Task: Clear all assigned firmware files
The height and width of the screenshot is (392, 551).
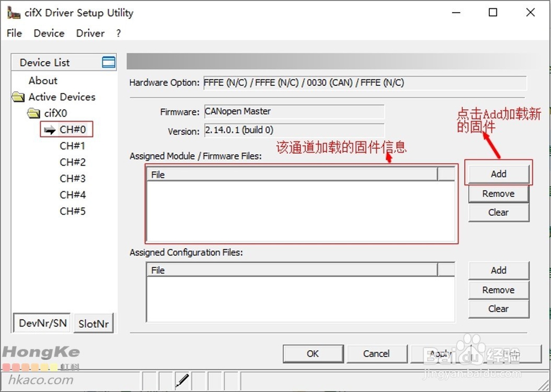Action: coord(498,213)
